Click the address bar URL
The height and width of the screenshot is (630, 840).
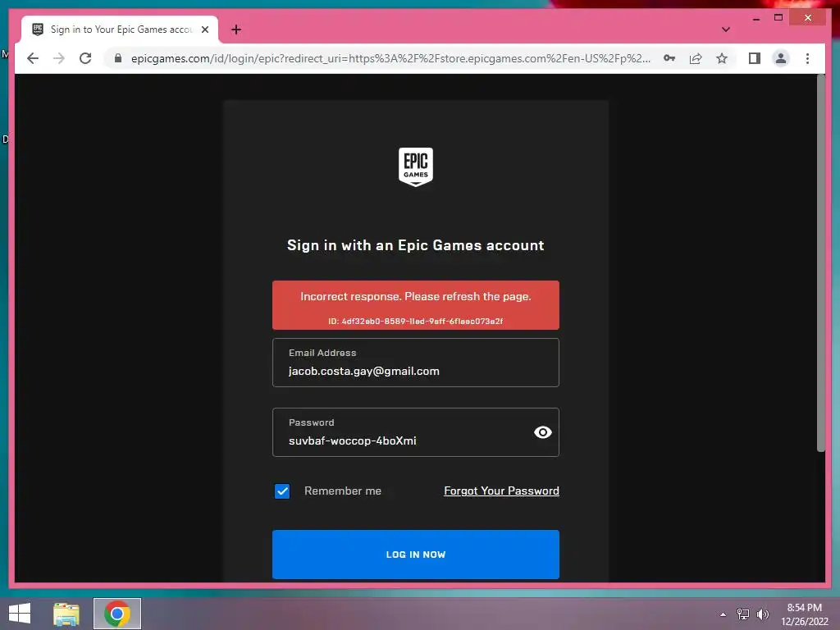(x=390, y=58)
